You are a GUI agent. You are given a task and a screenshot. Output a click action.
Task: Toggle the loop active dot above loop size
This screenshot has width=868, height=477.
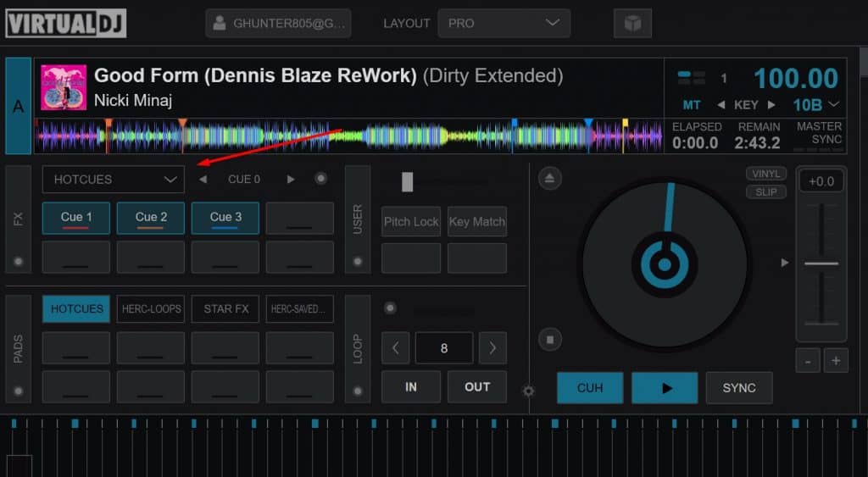tap(390, 308)
